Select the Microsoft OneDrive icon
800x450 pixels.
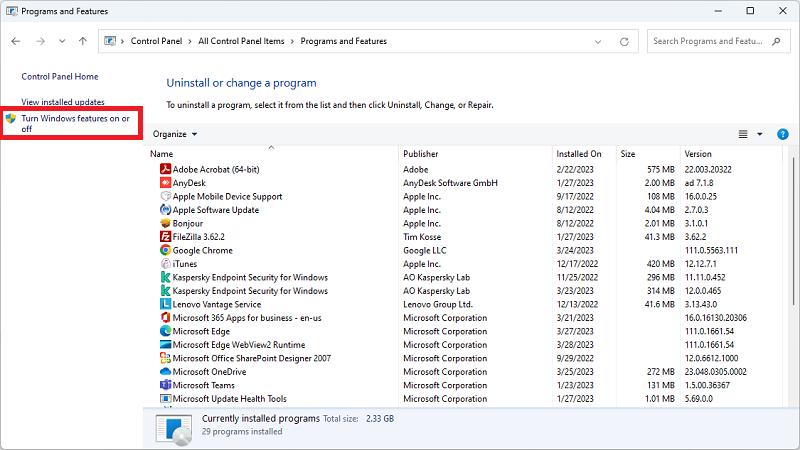click(165, 371)
